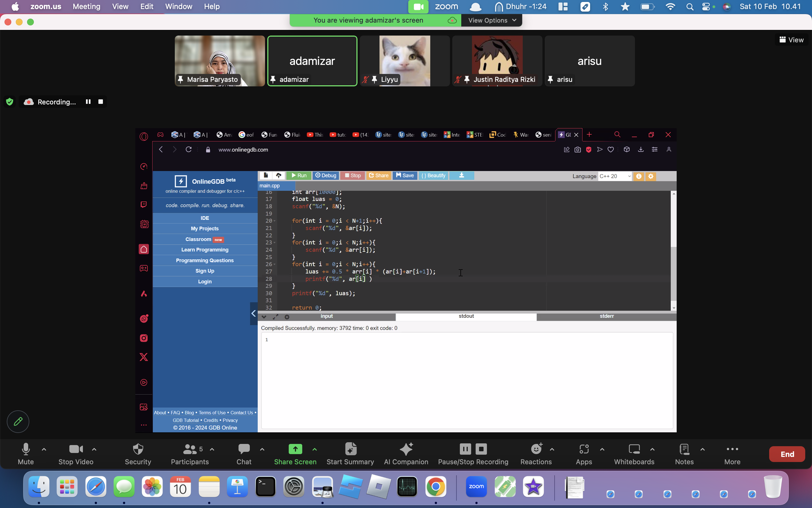Click the View layout button
This screenshot has height=508, width=812.
[791, 40]
